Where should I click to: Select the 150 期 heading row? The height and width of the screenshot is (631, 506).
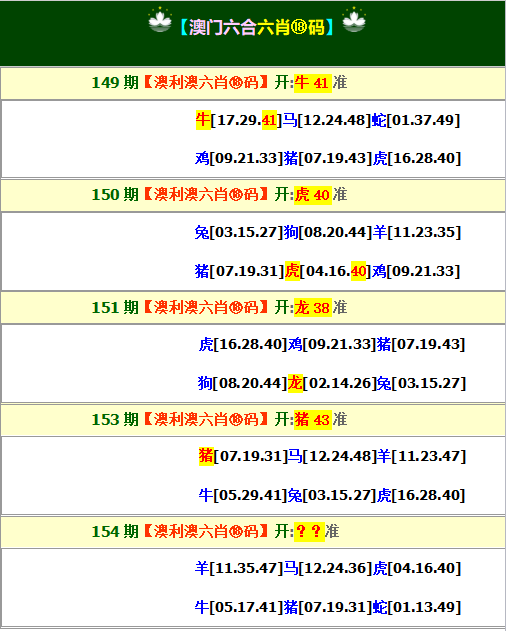click(253, 195)
